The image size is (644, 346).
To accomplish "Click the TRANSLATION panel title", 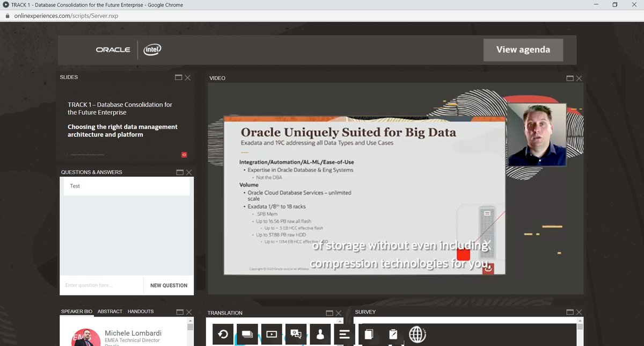I will pyautogui.click(x=225, y=313).
